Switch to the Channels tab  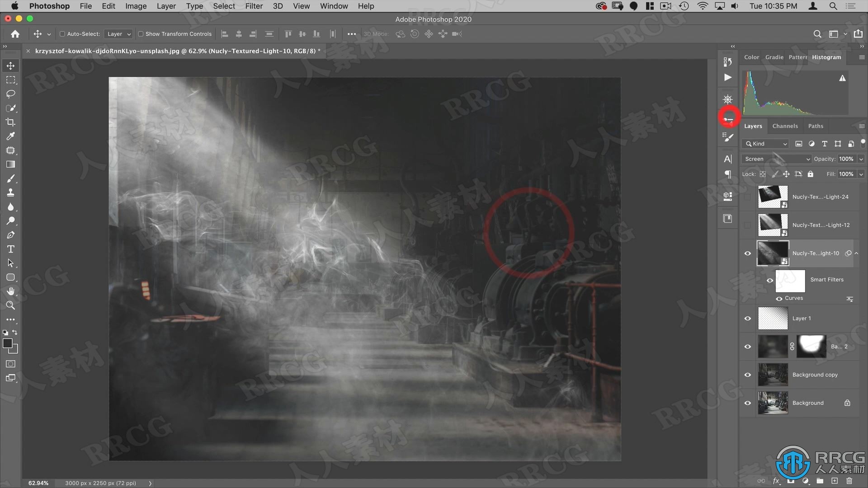tap(784, 126)
